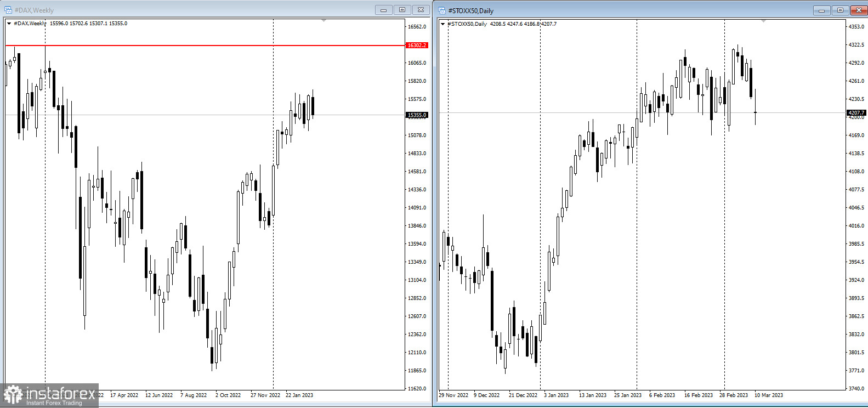Viewport: 868px width, 408px height.
Task: Click the 3801.5 level on STOXX50 price axis
Action: [x=856, y=353]
